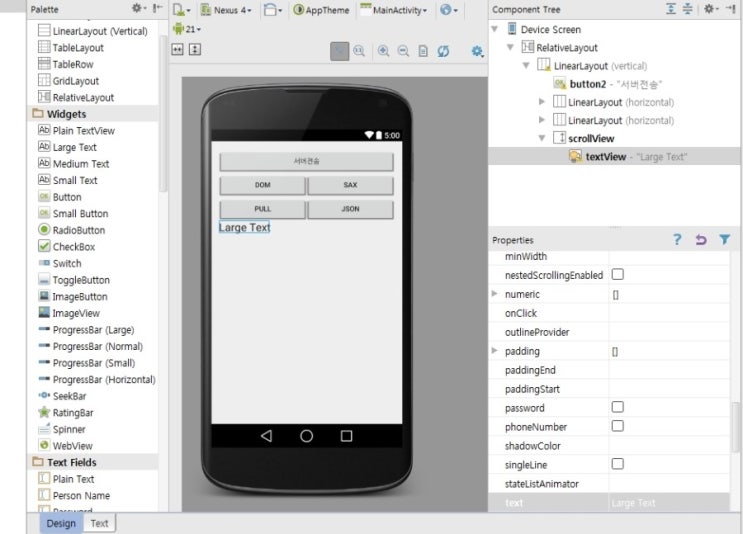Image resolution: width=743 pixels, height=534 pixels.
Task: Click the onClick property value field
Action: (x=669, y=313)
